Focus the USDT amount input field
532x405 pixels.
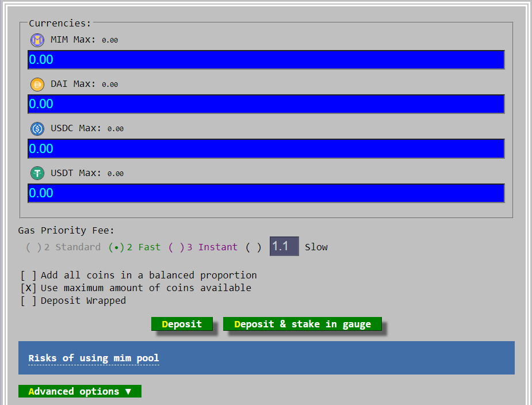[x=266, y=193]
